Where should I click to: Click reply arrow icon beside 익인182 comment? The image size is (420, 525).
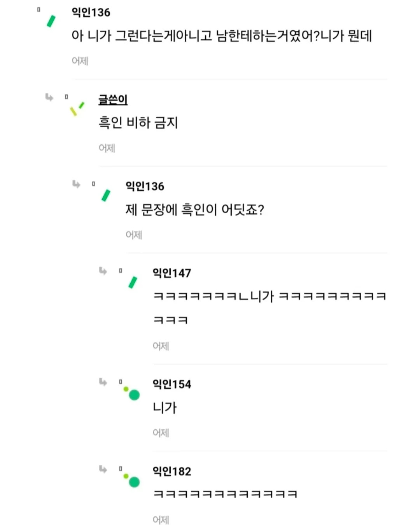[103, 469]
